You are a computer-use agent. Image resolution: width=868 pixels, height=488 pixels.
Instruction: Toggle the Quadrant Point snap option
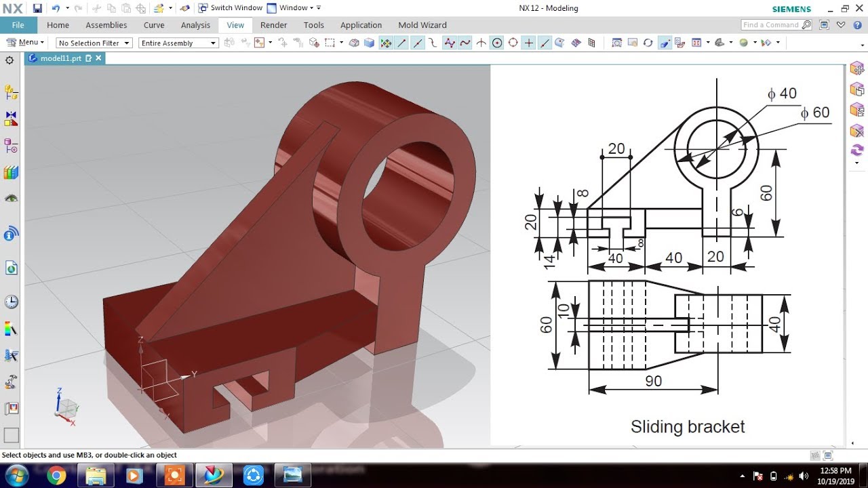click(x=513, y=43)
